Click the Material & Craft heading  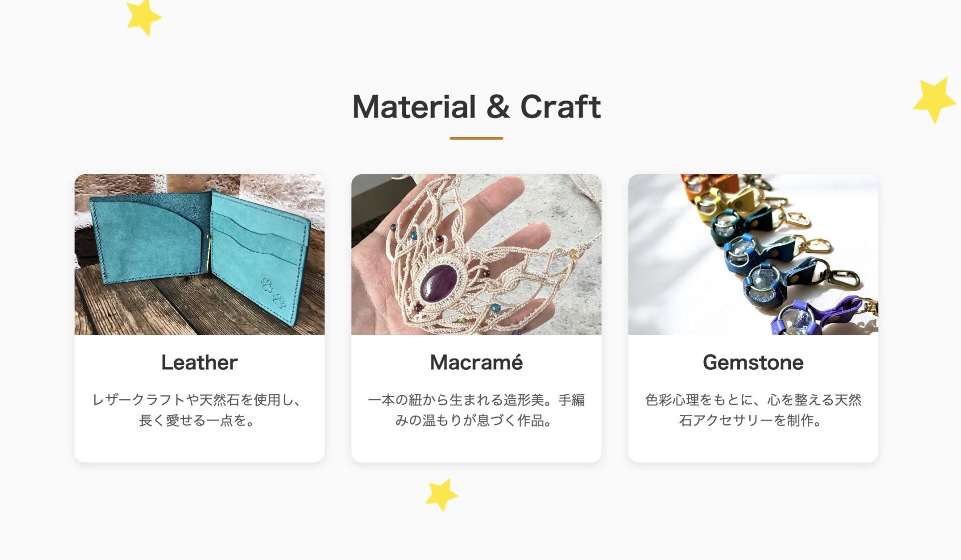point(476,107)
